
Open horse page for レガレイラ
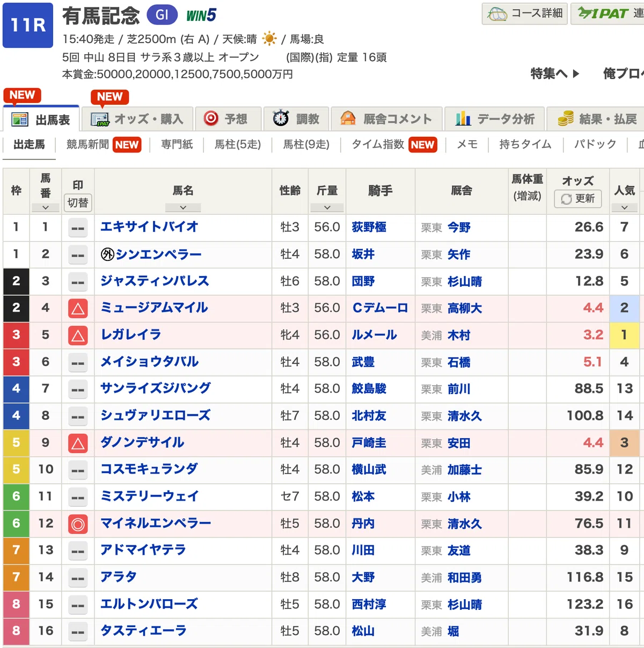point(131,335)
